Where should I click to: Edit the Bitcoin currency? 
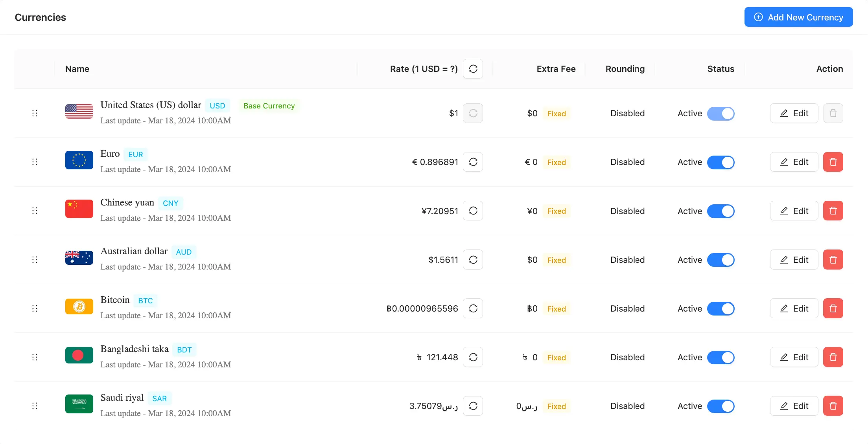point(794,308)
